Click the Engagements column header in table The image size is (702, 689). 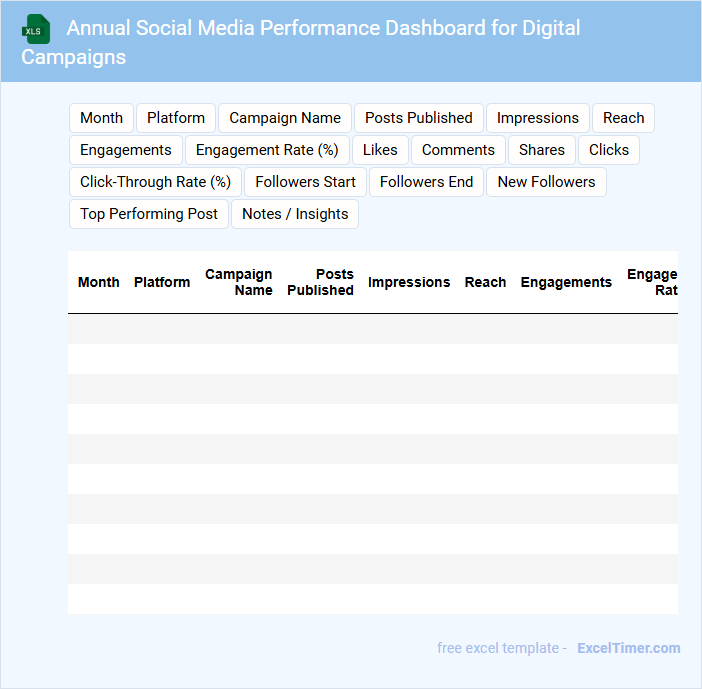coord(566,282)
